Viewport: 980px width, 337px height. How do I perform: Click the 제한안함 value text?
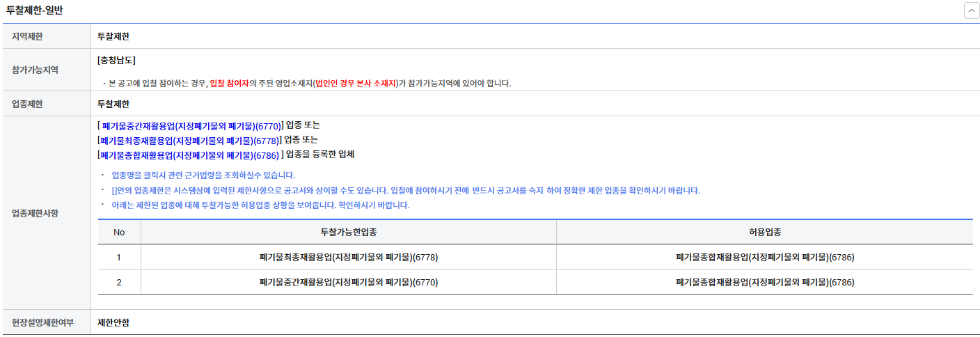(x=113, y=322)
